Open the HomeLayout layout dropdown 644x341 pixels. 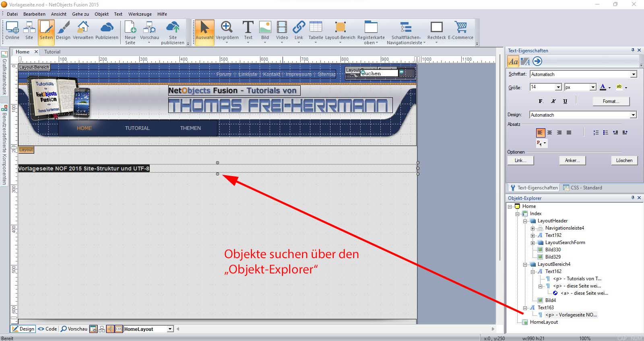(170, 329)
